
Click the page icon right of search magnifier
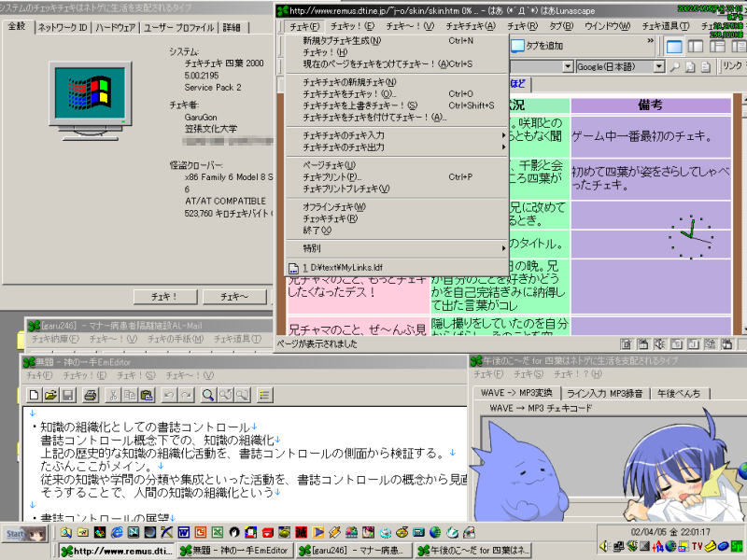point(690,66)
